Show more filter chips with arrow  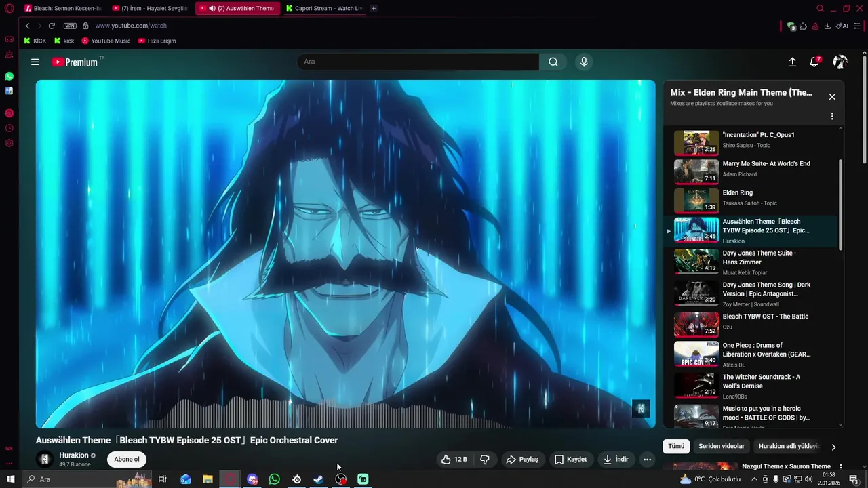[833, 447]
